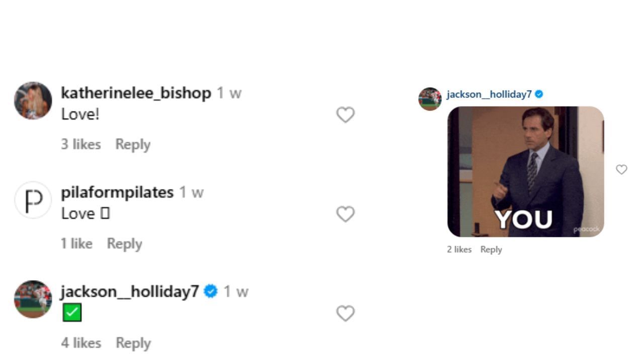
Task: Open katherinelee_bishop's profile picture
Action: 33,101
